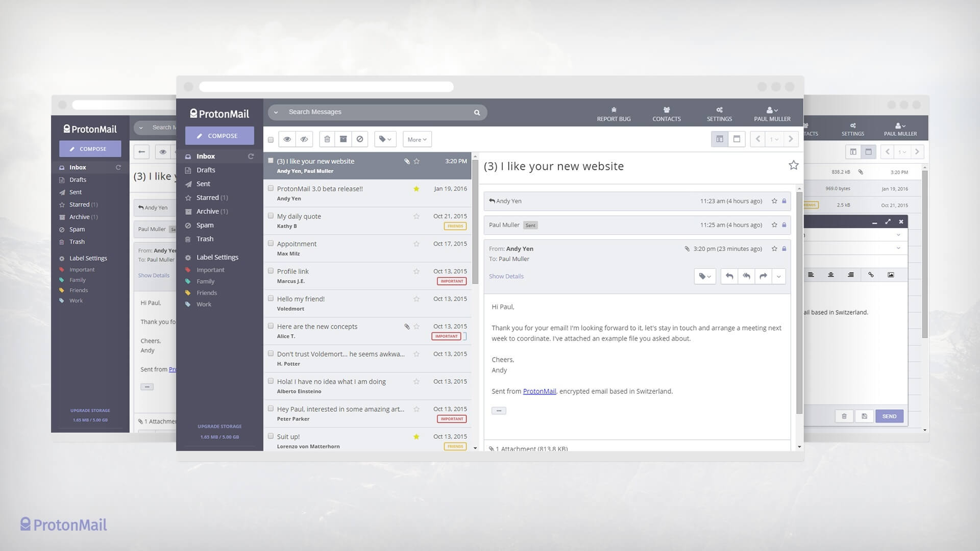Viewport: 980px width, 551px height.
Task: Click the reply icon for Andy's email
Action: (729, 275)
